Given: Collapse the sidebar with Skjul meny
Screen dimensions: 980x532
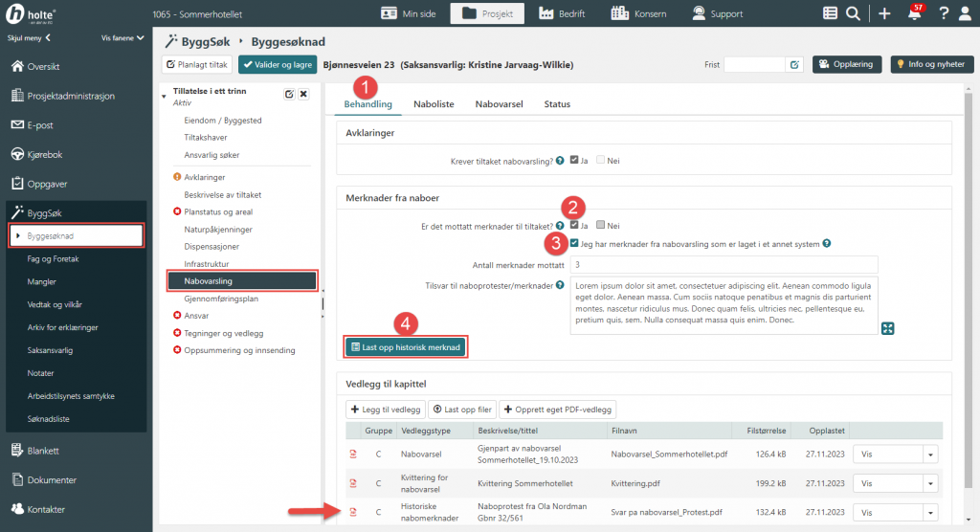Looking at the screenshot, I should pos(29,38).
